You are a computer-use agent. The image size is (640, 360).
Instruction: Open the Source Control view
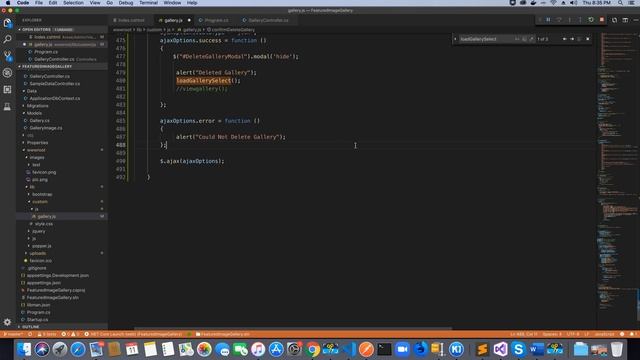tap(7, 56)
